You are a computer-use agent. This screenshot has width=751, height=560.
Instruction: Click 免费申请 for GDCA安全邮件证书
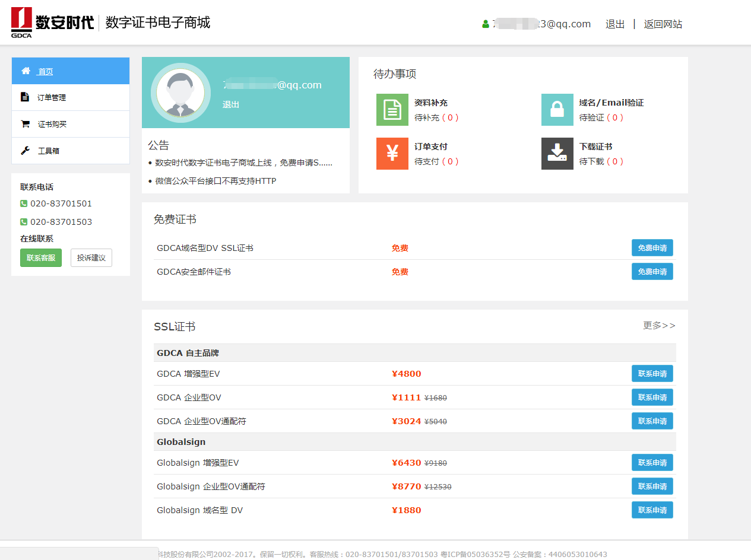pos(652,271)
